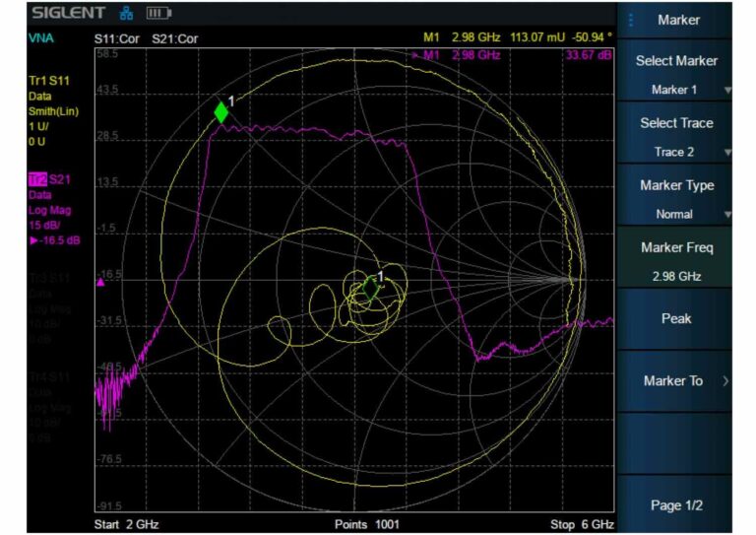
Task: Click the active marker arrow beside magenta M1
Action: pos(414,55)
